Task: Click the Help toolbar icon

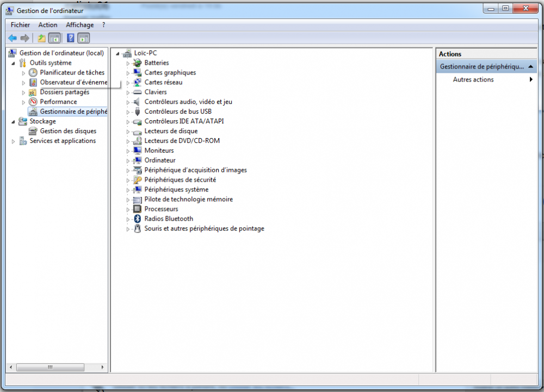Action: [x=70, y=38]
